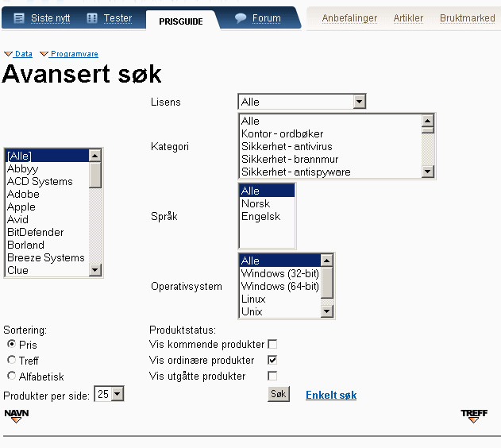Click the orange arrow beside Programvare breadcrumb

44,54
